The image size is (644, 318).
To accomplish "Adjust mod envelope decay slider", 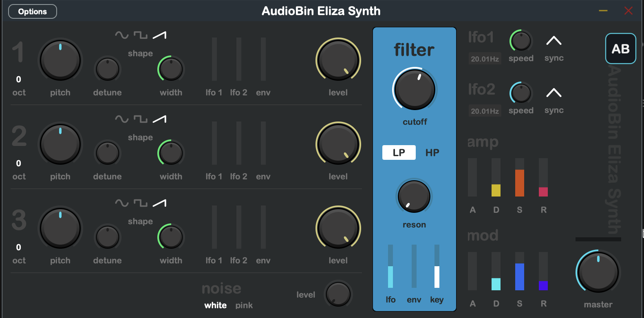I will pyautogui.click(x=496, y=271).
